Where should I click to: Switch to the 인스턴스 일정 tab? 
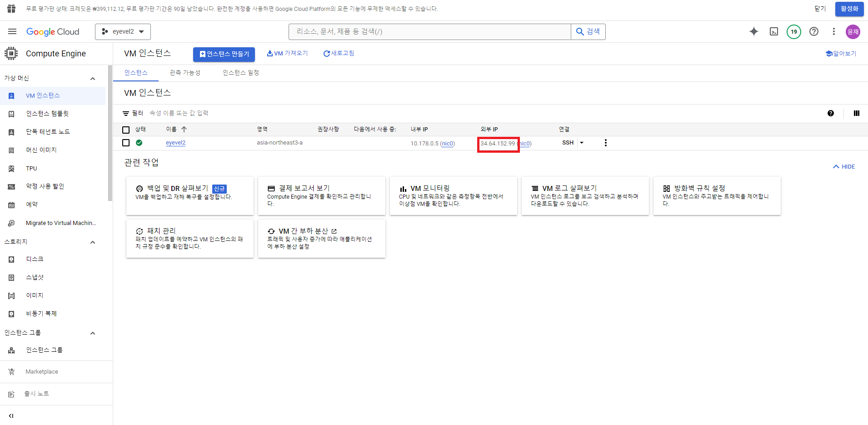(x=241, y=73)
